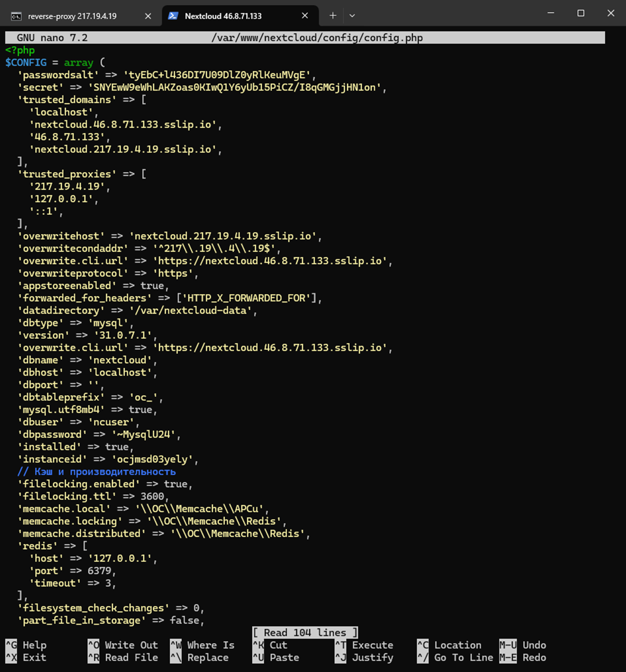The width and height of the screenshot is (626, 672).
Task: Click the redis 'port' value 6379
Action: tap(99, 571)
